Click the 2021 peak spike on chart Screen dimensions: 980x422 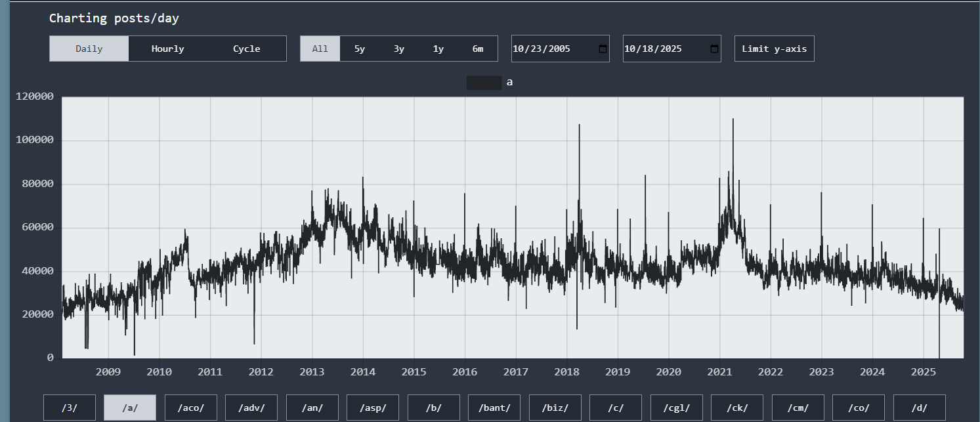pyautogui.click(x=733, y=120)
